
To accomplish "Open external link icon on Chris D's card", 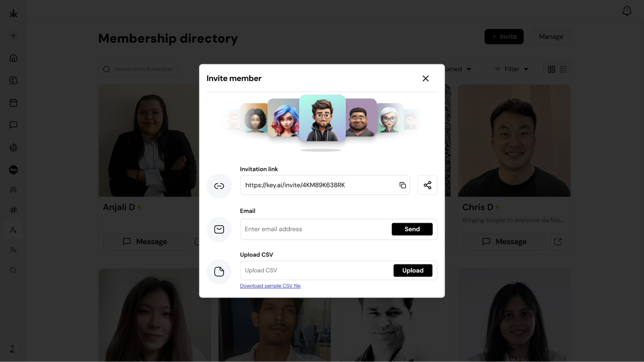I will 558,242.
